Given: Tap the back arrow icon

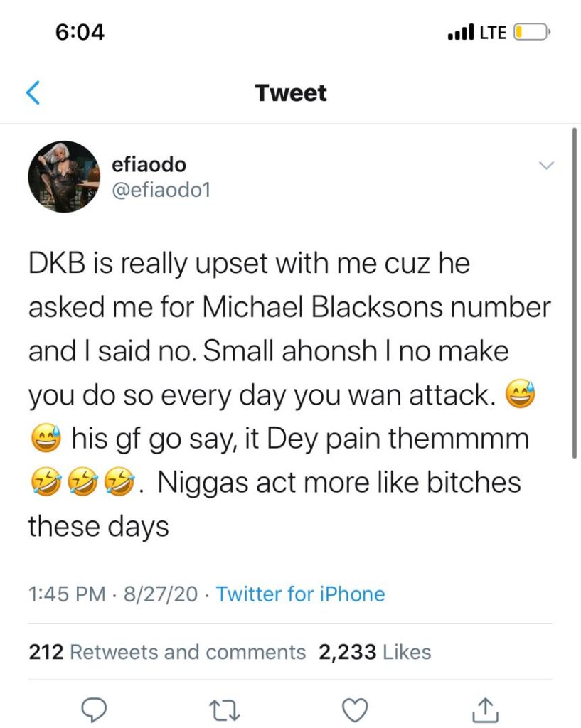Looking at the screenshot, I should tap(33, 93).
